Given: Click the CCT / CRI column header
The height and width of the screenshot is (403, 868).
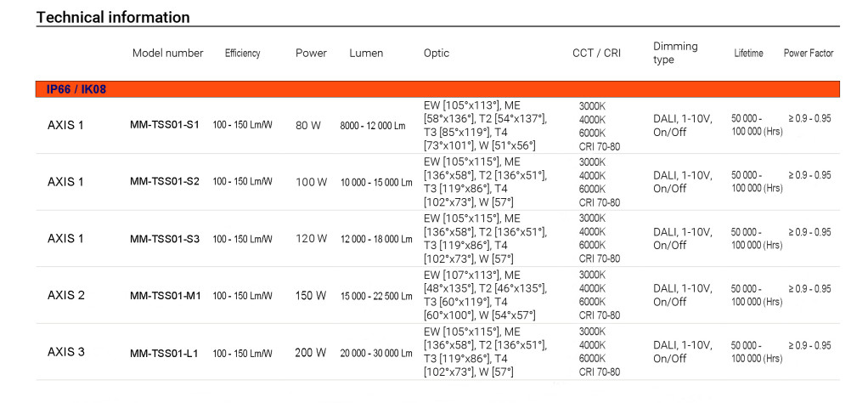Looking at the screenshot, I should [596, 53].
